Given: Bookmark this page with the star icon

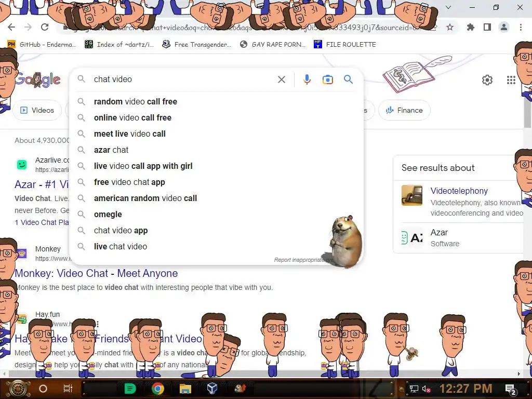Looking at the screenshot, I should (x=450, y=27).
